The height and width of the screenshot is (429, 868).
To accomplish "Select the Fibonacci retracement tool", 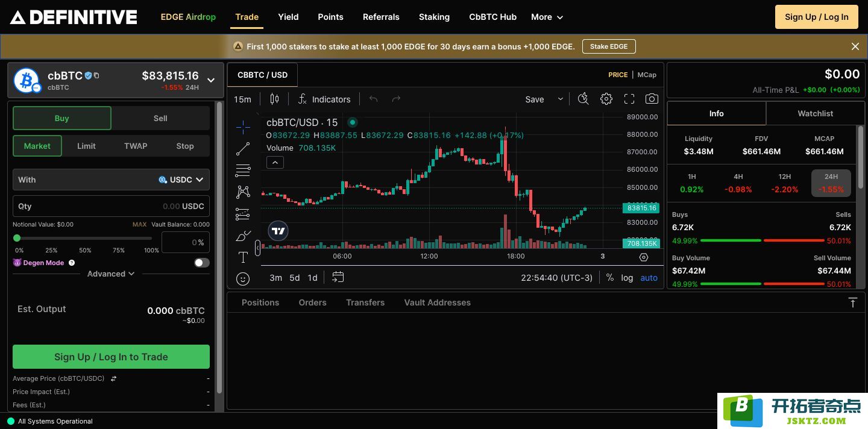I will pos(243,171).
